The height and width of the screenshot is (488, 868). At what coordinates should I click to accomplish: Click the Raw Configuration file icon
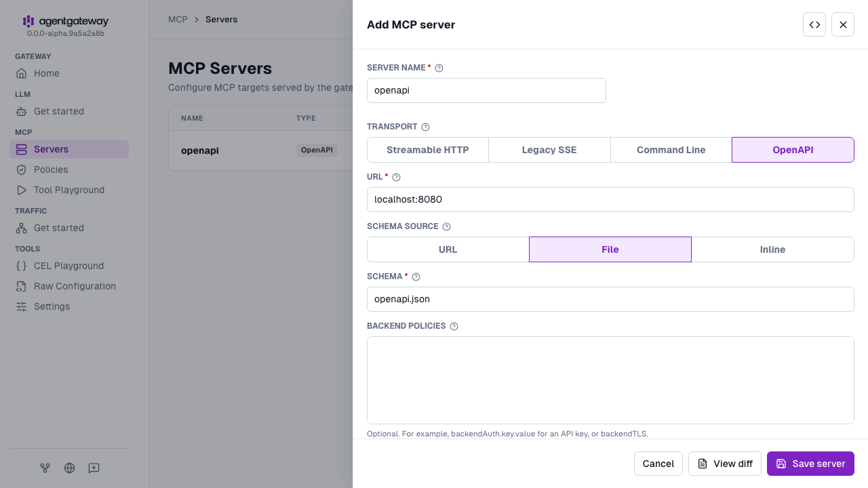click(22, 286)
